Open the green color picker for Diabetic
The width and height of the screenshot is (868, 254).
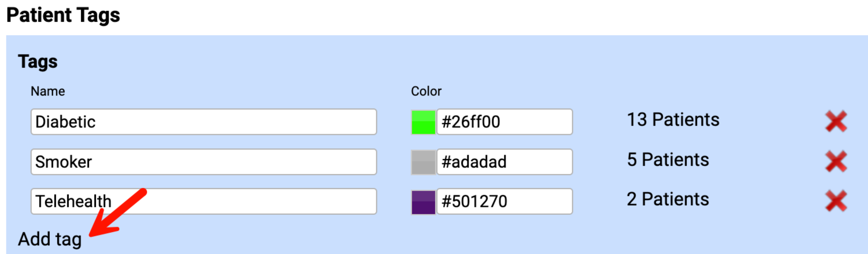click(423, 121)
